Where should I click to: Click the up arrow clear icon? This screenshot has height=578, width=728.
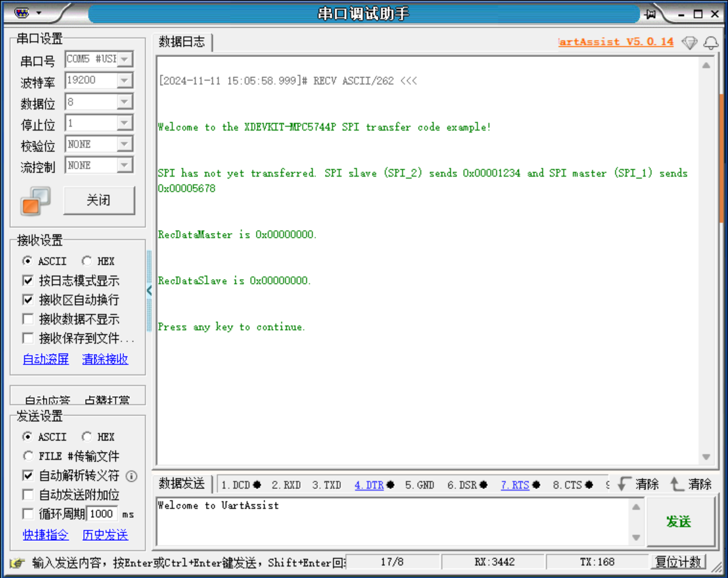(677, 484)
